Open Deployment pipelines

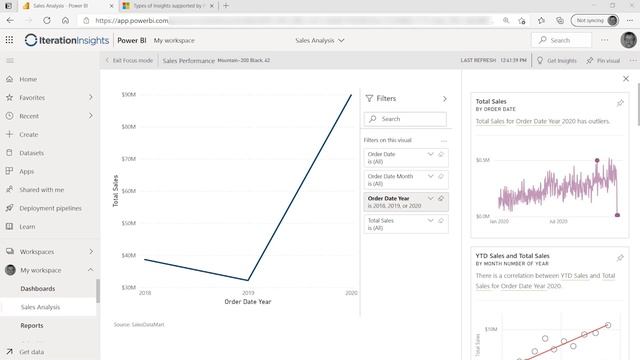click(50, 208)
